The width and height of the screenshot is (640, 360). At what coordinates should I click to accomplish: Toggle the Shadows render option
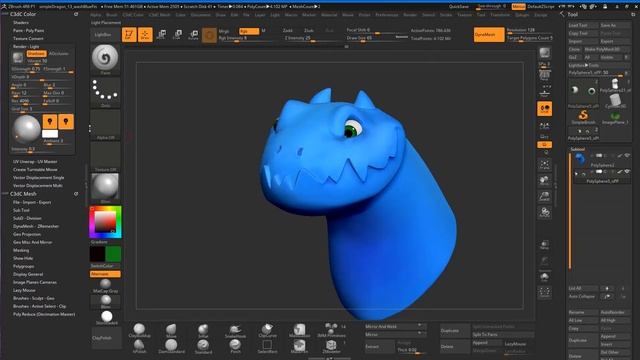(36, 53)
